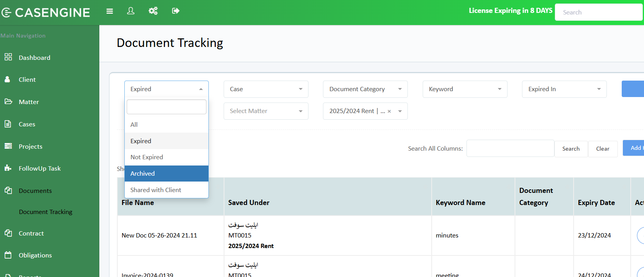Choose All option in status list
The image size is (644, 277).
click(167, 124)
